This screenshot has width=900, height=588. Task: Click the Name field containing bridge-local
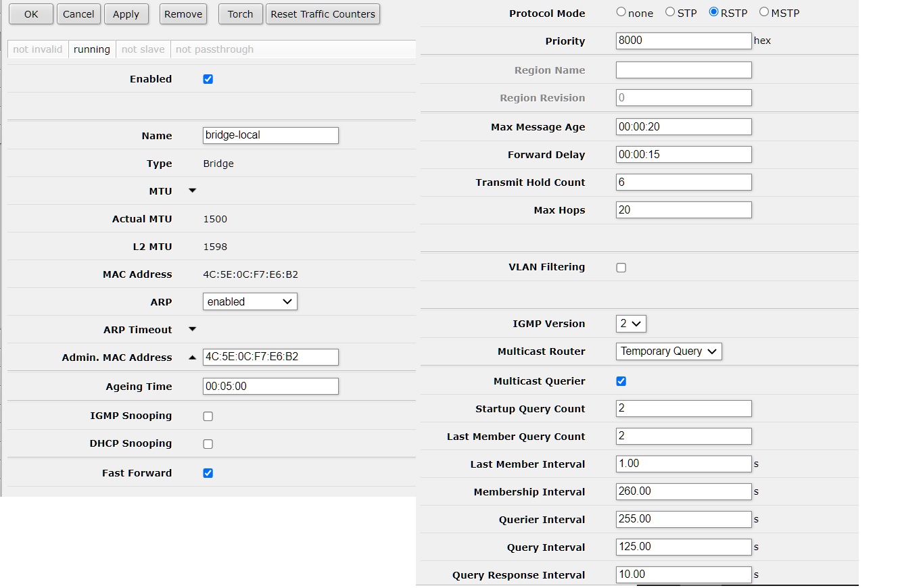tap(270, 135)
